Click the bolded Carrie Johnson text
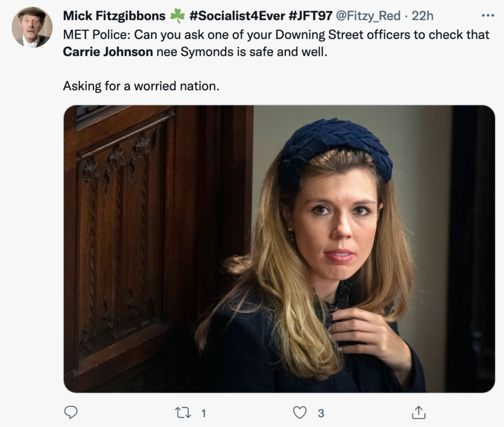 point(108,52)
